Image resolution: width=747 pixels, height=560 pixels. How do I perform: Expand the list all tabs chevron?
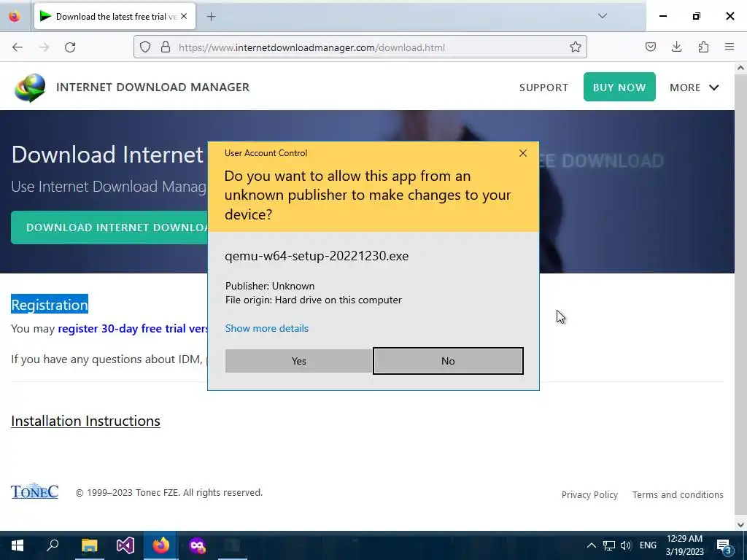click(602, 16)
